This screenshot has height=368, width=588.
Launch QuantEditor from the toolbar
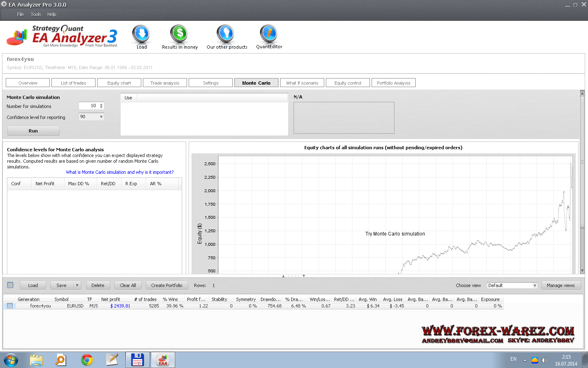[269, 34]
